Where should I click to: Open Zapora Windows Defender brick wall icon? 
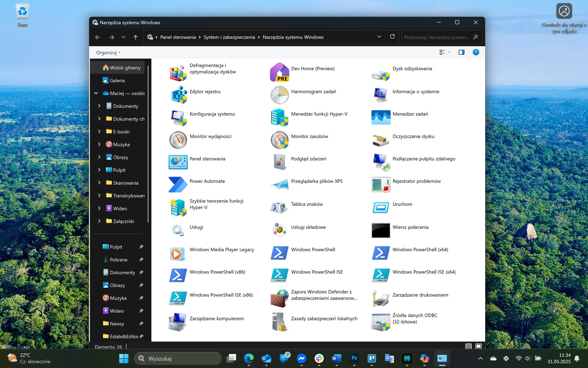[280, 298]
